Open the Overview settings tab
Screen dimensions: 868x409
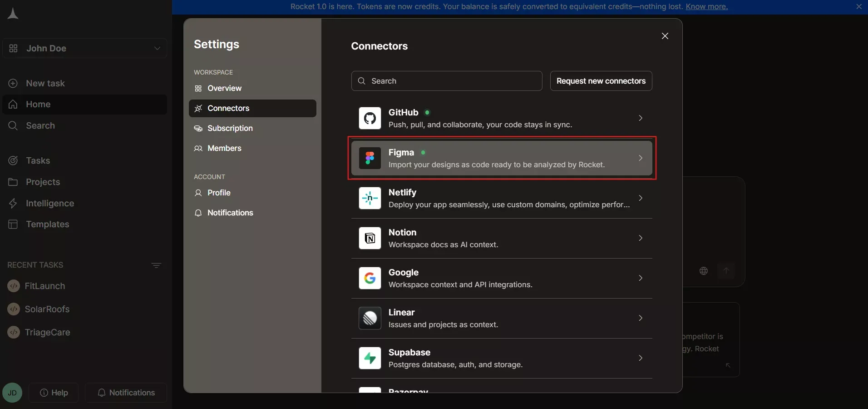point(252,88)
